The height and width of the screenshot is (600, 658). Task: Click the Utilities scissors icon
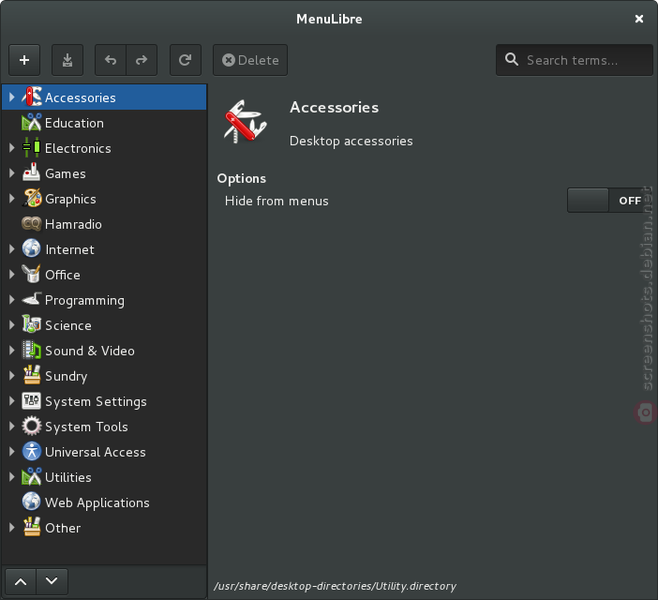pos(31,476)
